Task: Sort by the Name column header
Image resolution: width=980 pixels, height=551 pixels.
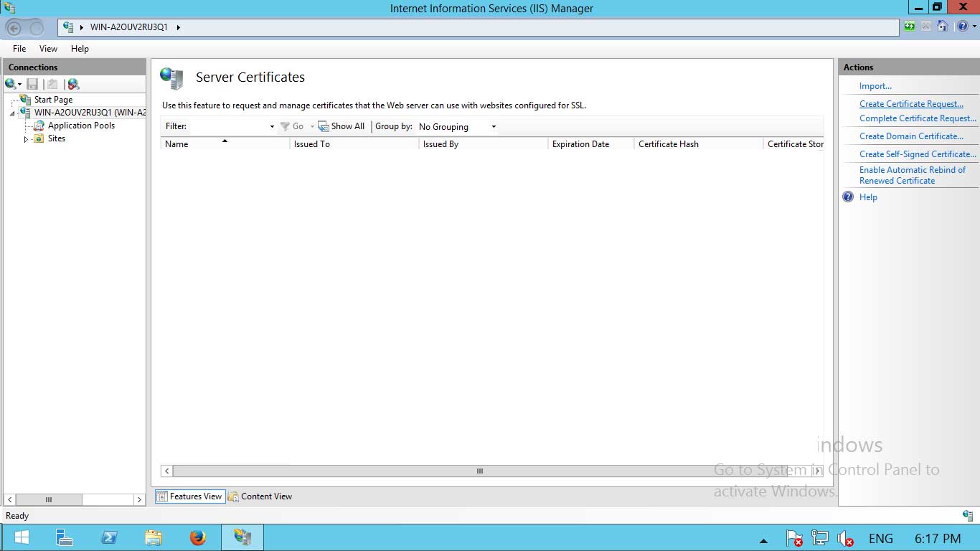Action: point(225,144)
